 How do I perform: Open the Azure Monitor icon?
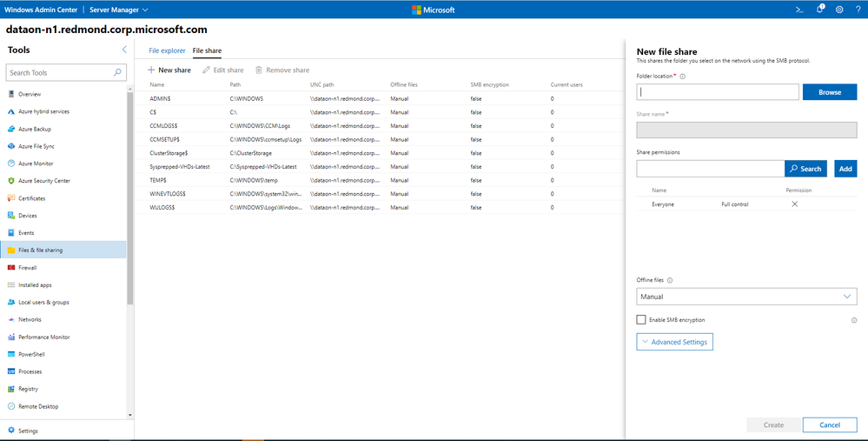coord(11,164)
